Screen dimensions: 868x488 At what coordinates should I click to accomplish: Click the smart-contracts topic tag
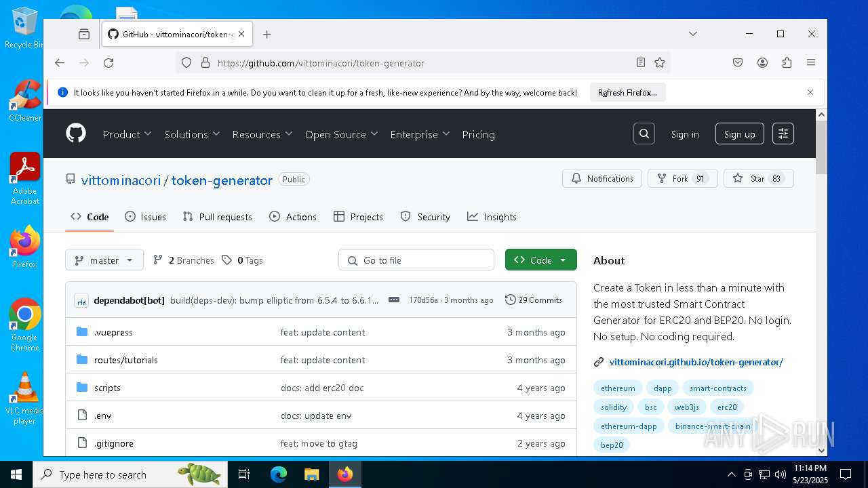click(717, 388)
